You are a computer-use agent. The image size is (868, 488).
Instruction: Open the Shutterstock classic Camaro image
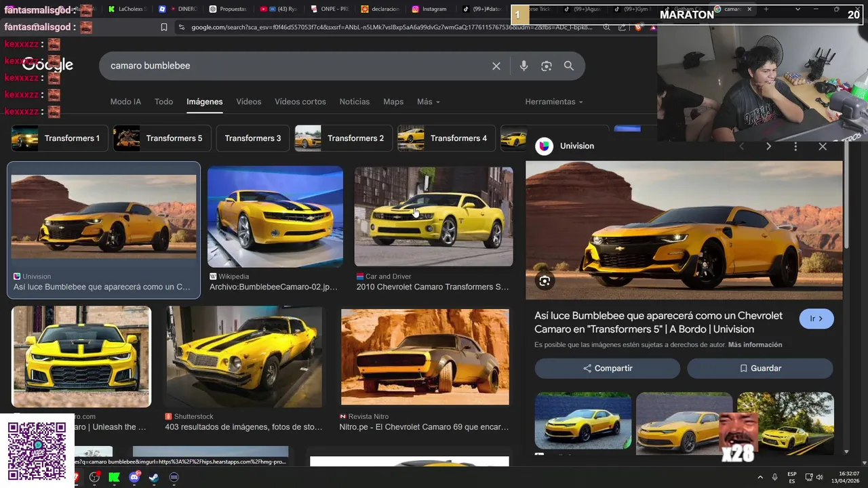[x=244, y=357]
